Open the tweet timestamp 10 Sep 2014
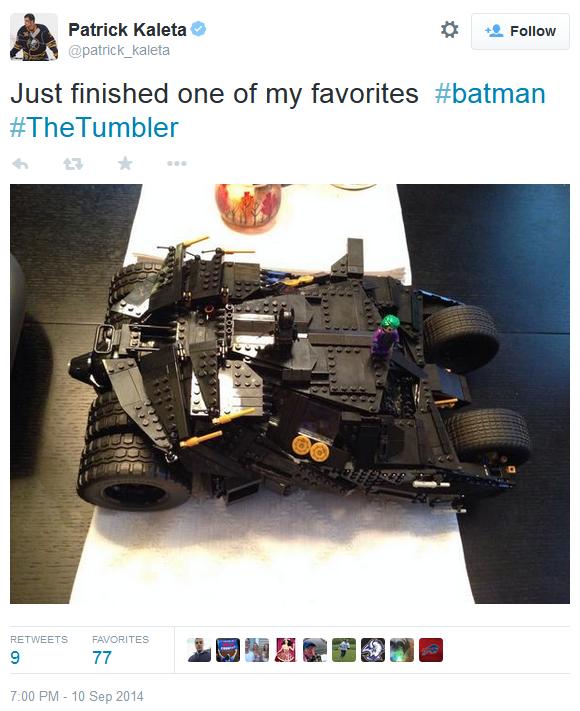The image size is (580, 711). [x=77, y=696]
